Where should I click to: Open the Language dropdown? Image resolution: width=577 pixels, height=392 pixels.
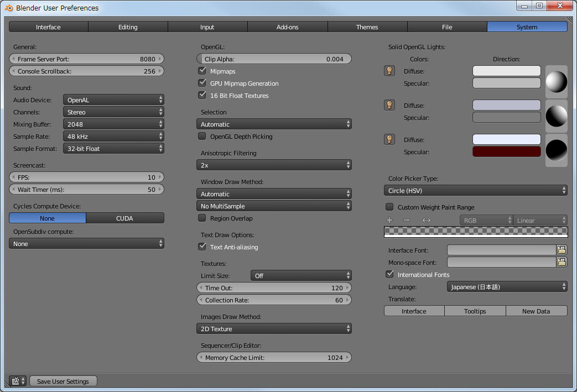click(507, 286)
